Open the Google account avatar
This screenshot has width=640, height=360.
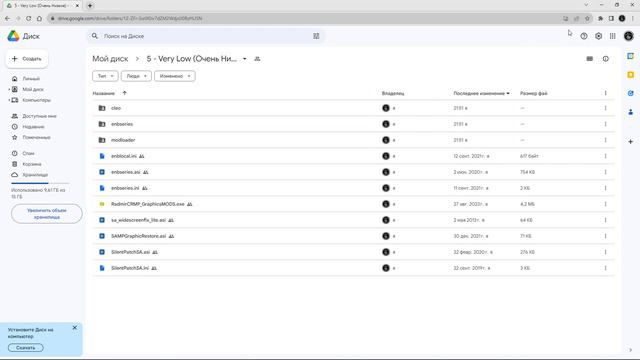[629, 36]
